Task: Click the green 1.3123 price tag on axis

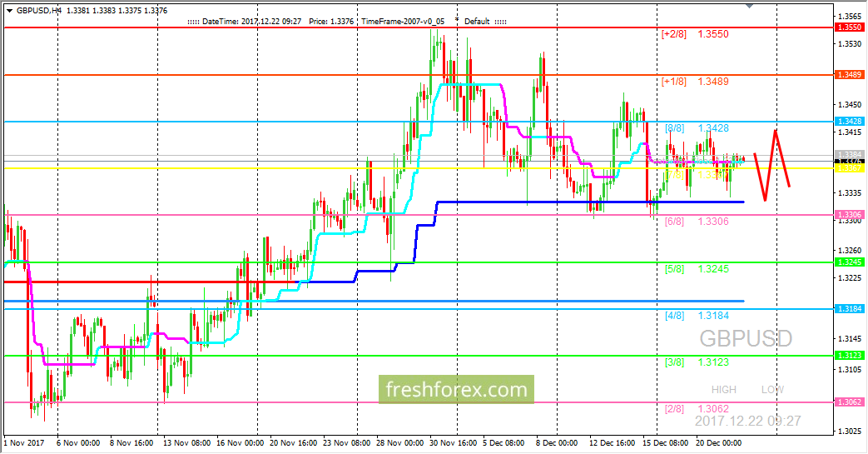Action: pos(849,356)
